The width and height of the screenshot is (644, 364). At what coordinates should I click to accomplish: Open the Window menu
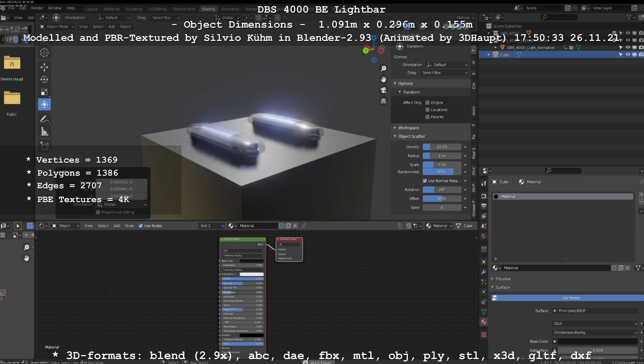tap(54, 8)
